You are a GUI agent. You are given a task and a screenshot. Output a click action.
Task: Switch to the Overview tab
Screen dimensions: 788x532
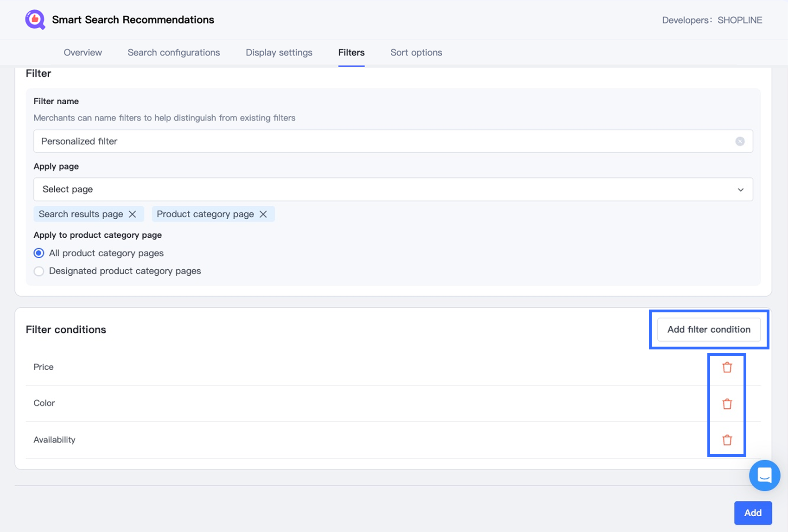coord(83,52)
